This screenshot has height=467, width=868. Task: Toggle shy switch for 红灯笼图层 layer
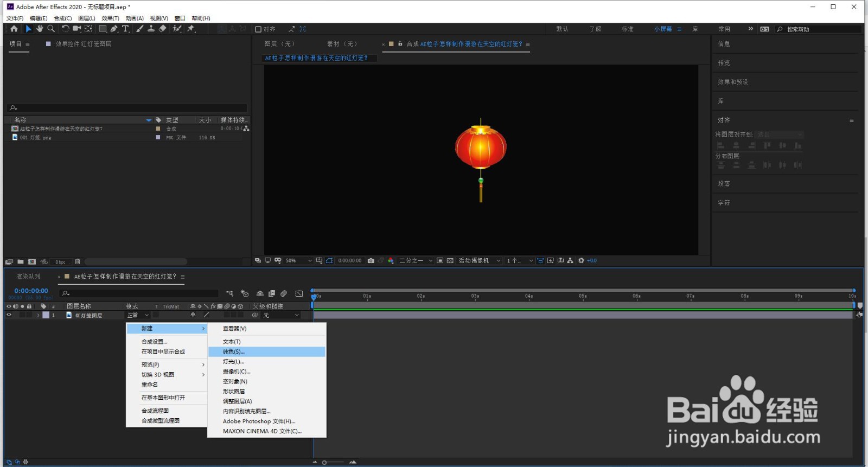click(x=193, y=315)
